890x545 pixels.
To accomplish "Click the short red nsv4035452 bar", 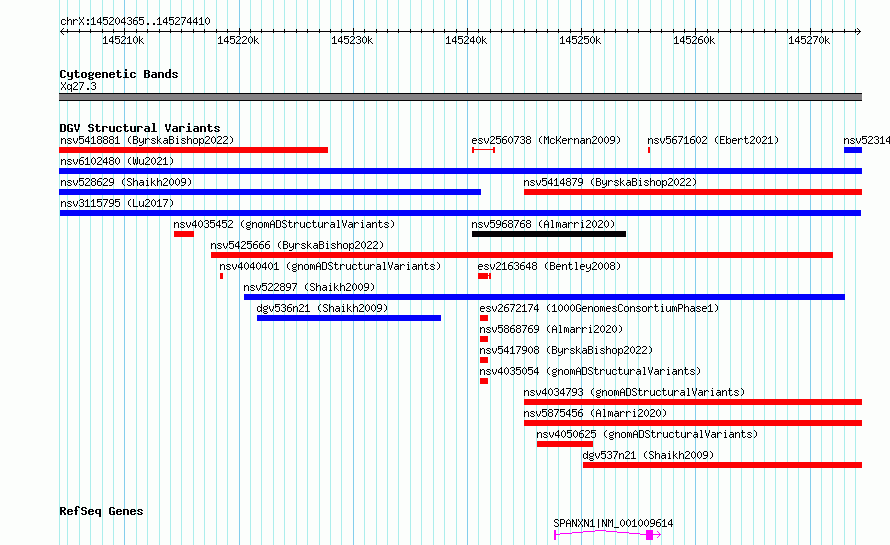I will [x=184, y=234].
